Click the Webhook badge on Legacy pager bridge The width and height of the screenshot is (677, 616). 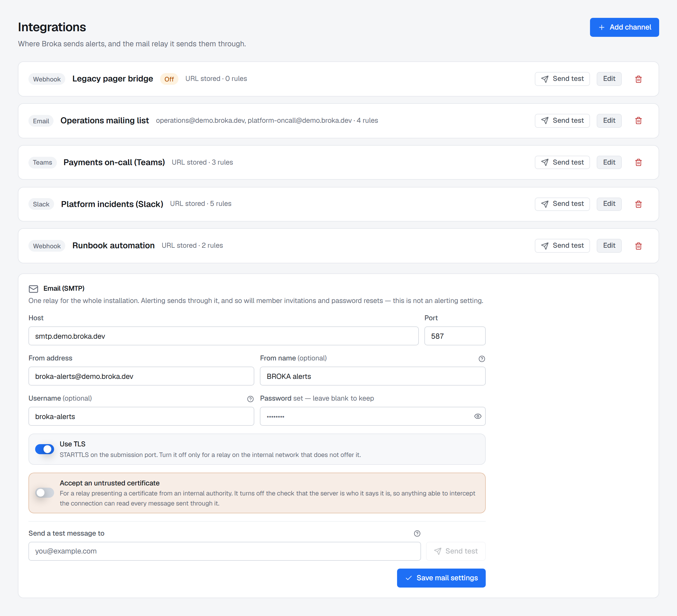(47, 79)
